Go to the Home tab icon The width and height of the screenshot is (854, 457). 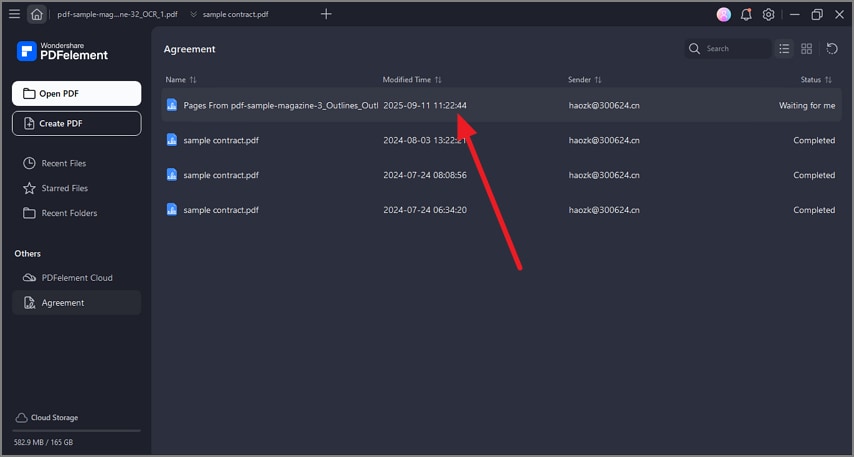[x=37, y=14]
